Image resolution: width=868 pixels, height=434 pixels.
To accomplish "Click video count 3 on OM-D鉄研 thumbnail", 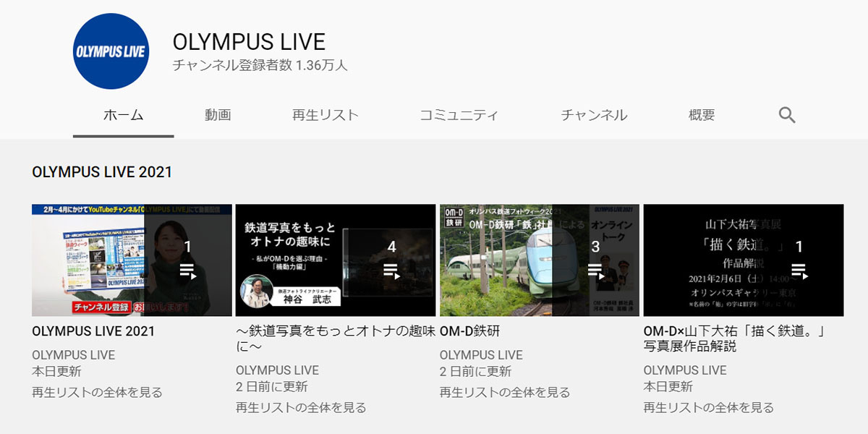I will 596,247.
